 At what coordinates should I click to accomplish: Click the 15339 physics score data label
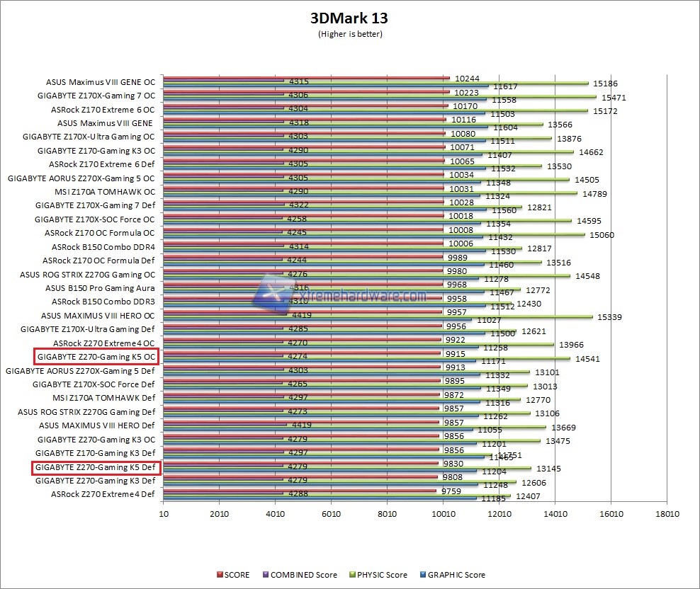pos(609,317)
